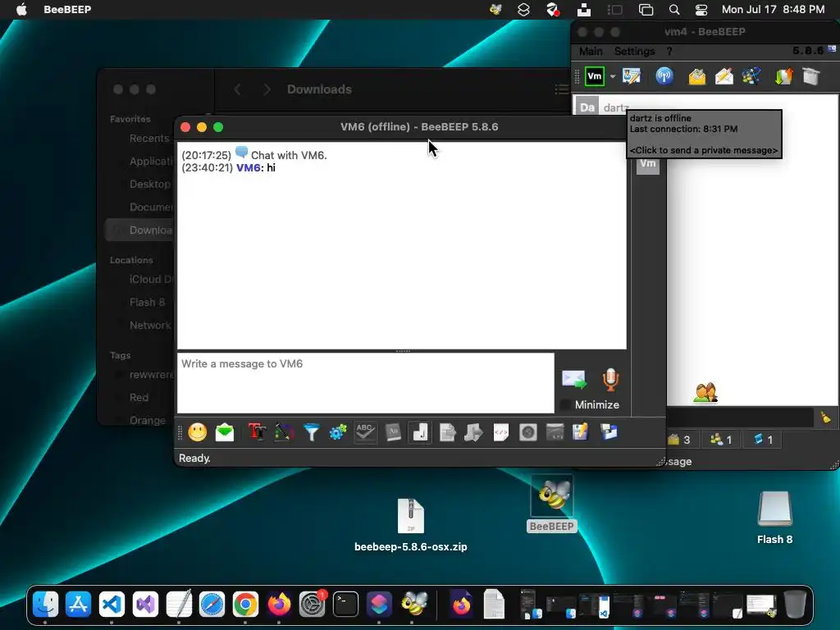Viewport: 840px width, 630px height.
Task: Click the blue funnel filter icon
Action: tap(311, 432)
